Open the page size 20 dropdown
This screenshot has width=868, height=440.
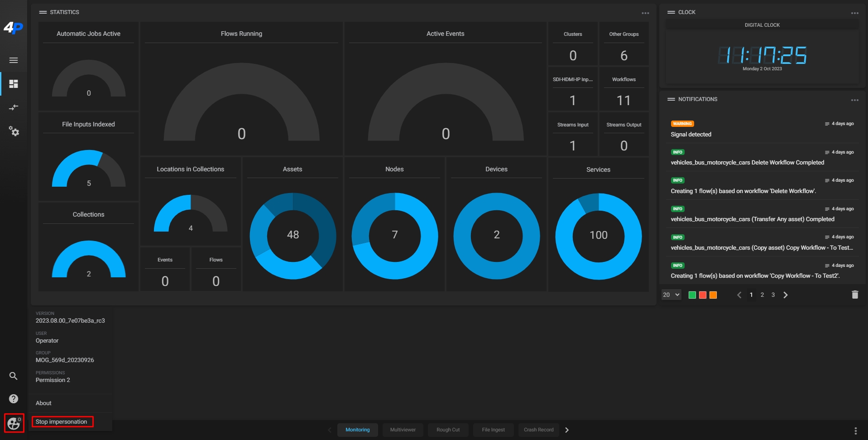pos(671,295)
